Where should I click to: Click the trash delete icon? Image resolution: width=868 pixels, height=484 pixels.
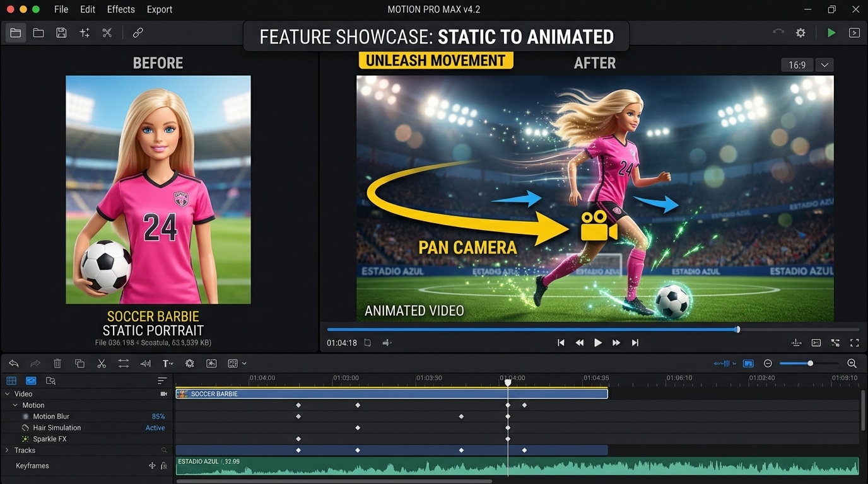(57, 364)
